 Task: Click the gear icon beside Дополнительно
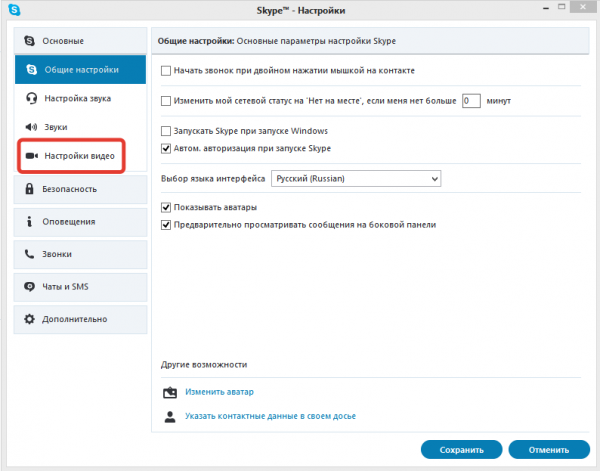pos(29,319)
